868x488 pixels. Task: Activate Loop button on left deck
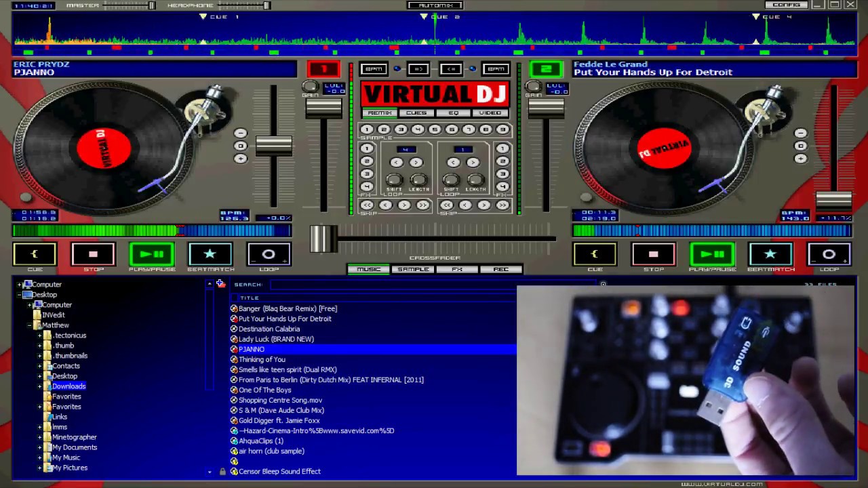coord(269,254)
